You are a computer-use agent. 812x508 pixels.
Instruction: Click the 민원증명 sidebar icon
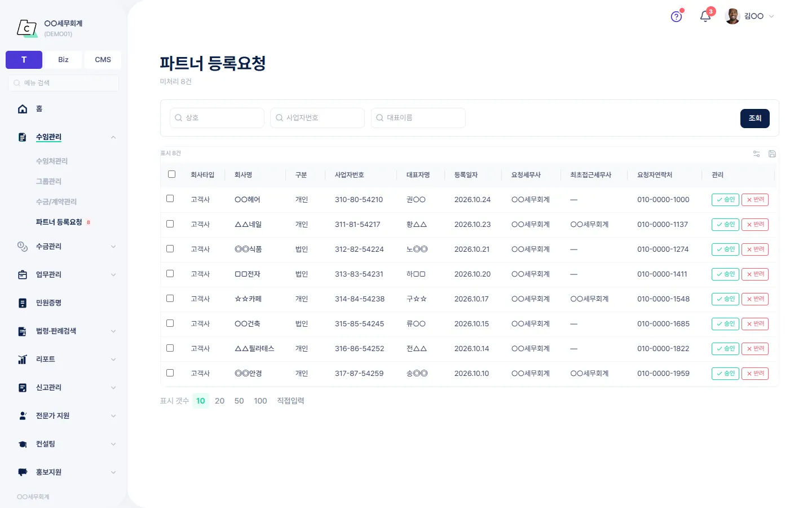(x=23, y=303)
